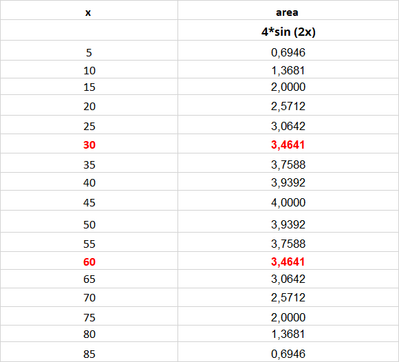Select the x cell with value 35
399x362 pixels.
tap(89, 163)
